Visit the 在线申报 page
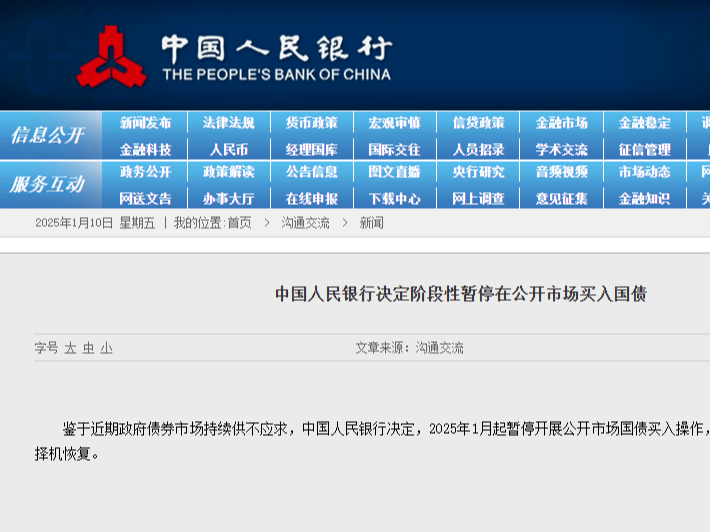This screenshot has width=710, height=532. [312, 198]
